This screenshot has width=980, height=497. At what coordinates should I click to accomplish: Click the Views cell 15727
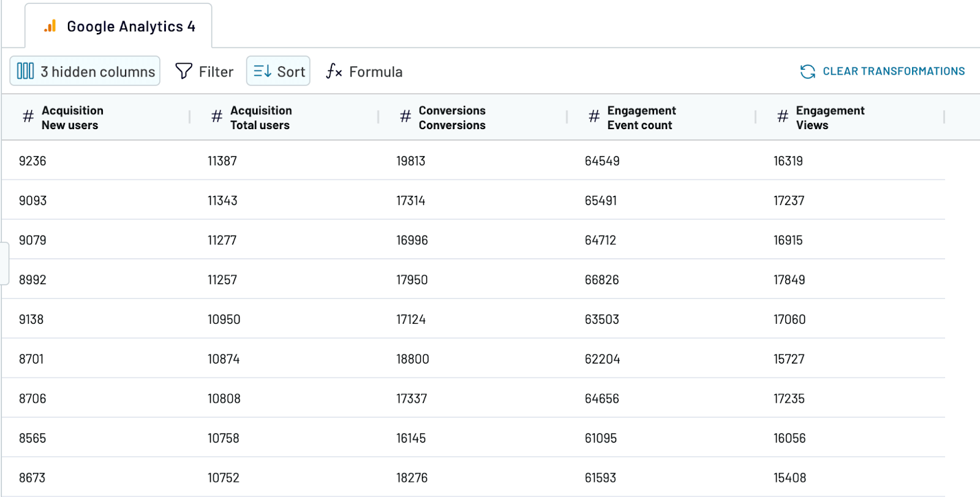click(x=789, y=359)
